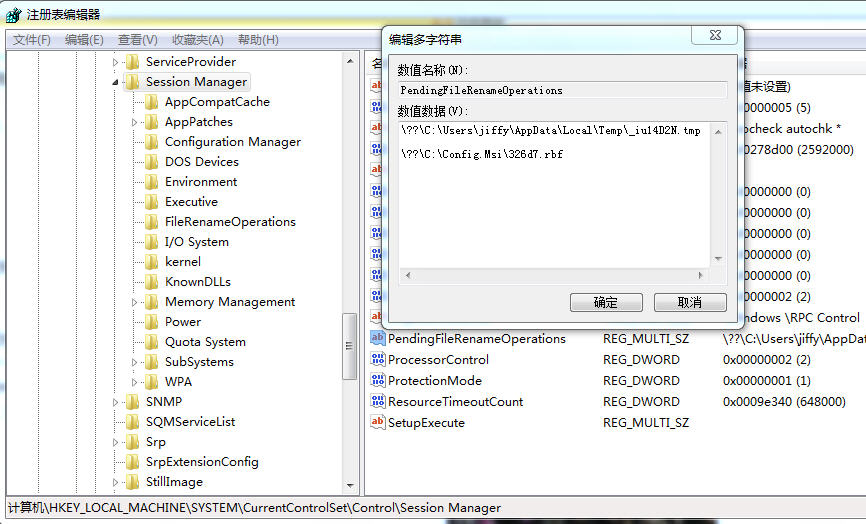This screenshot has height=524, width=866.
Task: Open the 收藏夹(A) menu
Action: 198,40
